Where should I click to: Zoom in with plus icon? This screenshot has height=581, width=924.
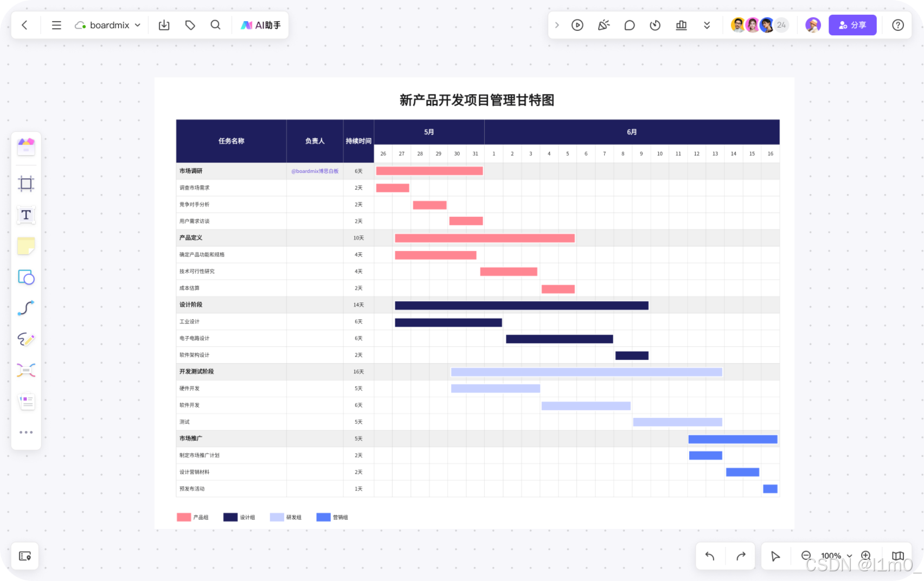866,556
